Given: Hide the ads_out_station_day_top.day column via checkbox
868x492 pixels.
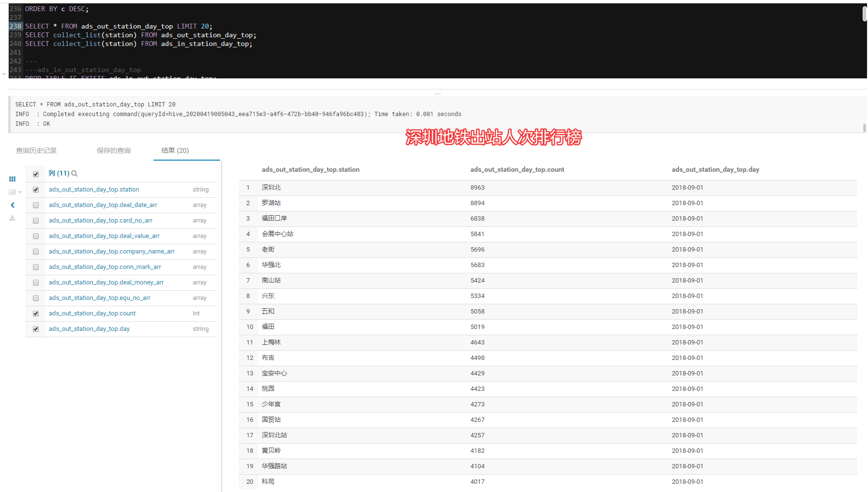Looking at the screenshot, I should click(36, 329).
